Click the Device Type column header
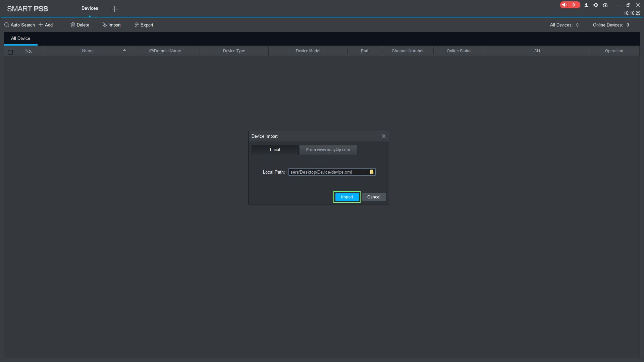 pos(234,51)
